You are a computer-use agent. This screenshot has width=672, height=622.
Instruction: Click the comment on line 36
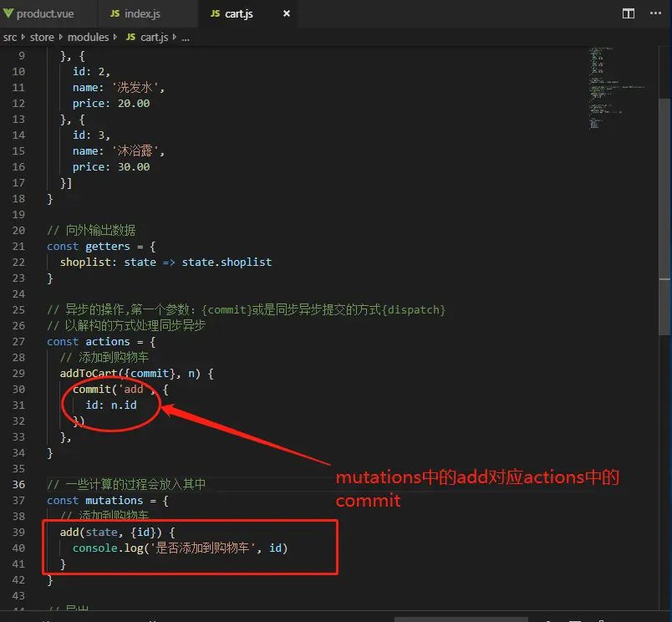click(126, 484)
